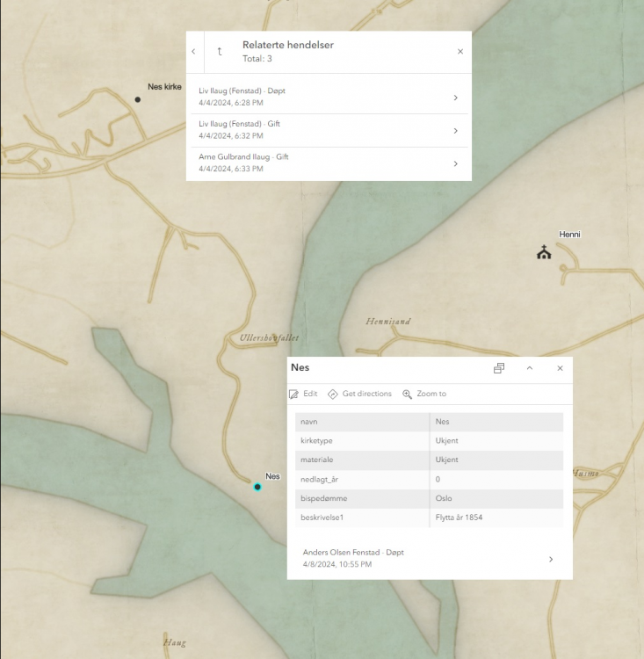This screenshot has width=644, height=659.
Task: Click the beskrivelse1 value Flytta år 1854
Action: pos(459,518)
